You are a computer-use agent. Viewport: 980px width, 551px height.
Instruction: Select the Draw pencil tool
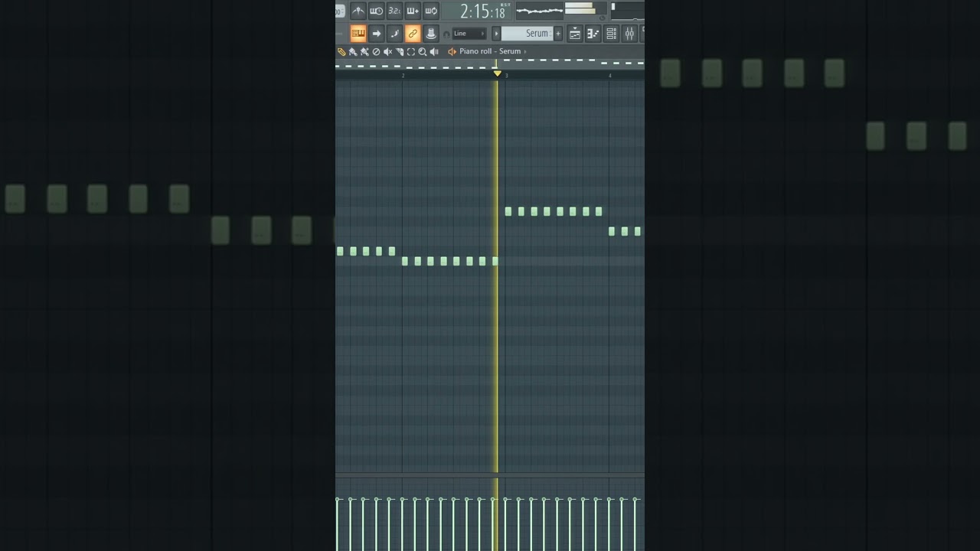341,51
